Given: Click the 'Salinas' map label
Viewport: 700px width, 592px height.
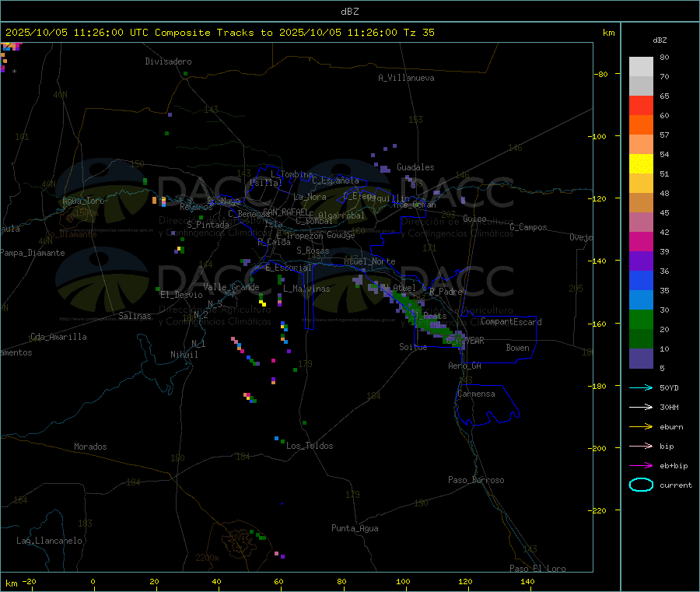Looking at the screenshot, I should [135, 316].
